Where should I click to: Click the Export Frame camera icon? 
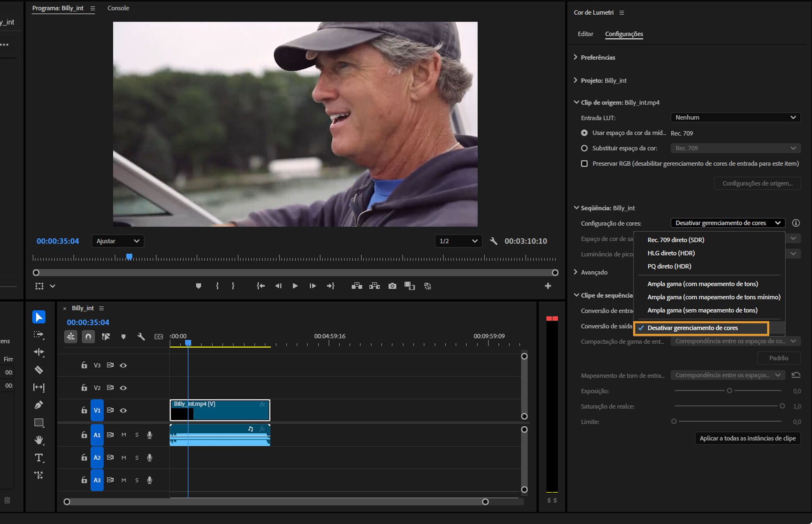[392, 286]
